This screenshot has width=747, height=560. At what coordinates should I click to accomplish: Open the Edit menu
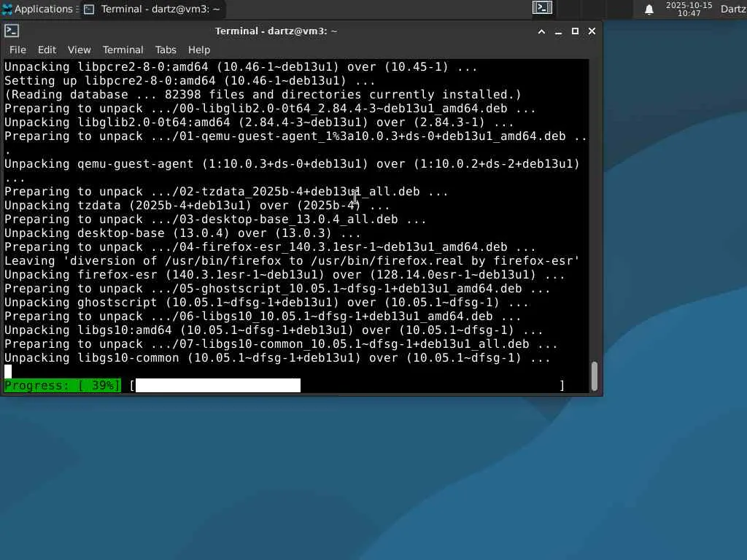[47, 50]
